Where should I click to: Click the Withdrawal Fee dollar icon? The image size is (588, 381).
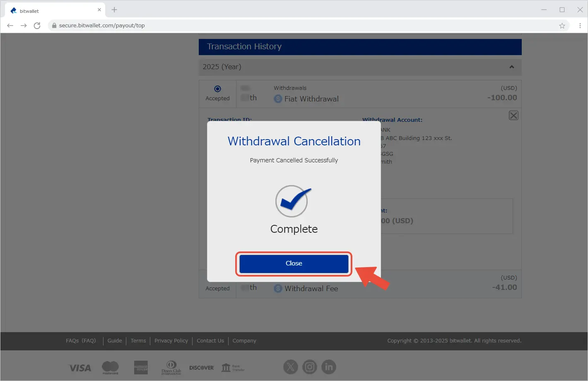pos(278,289)
